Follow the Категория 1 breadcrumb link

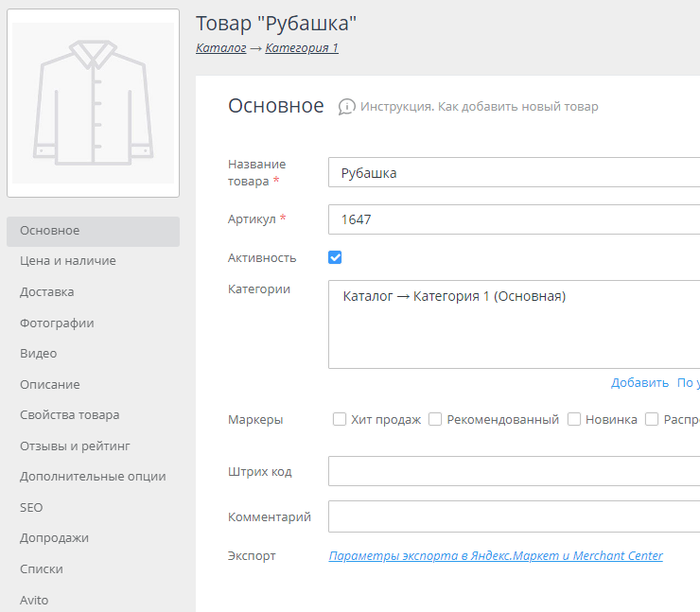(x=302, y=48)
